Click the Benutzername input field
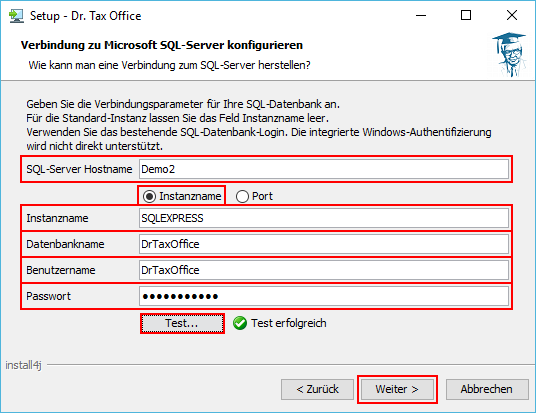 click(x=324, y=270)
